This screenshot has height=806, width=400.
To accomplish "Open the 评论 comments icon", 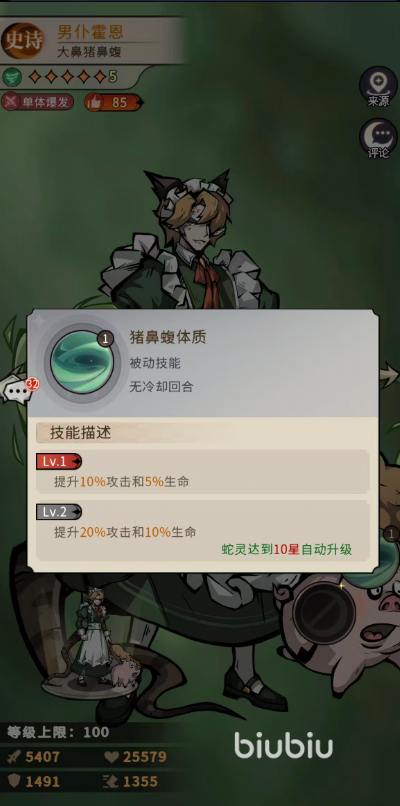I will click(378, 138).
